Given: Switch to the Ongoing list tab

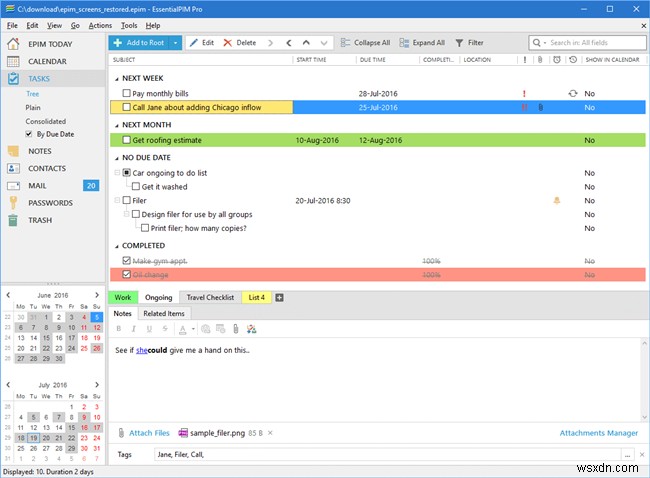Looking at the screenshot, I should point(158,297).
